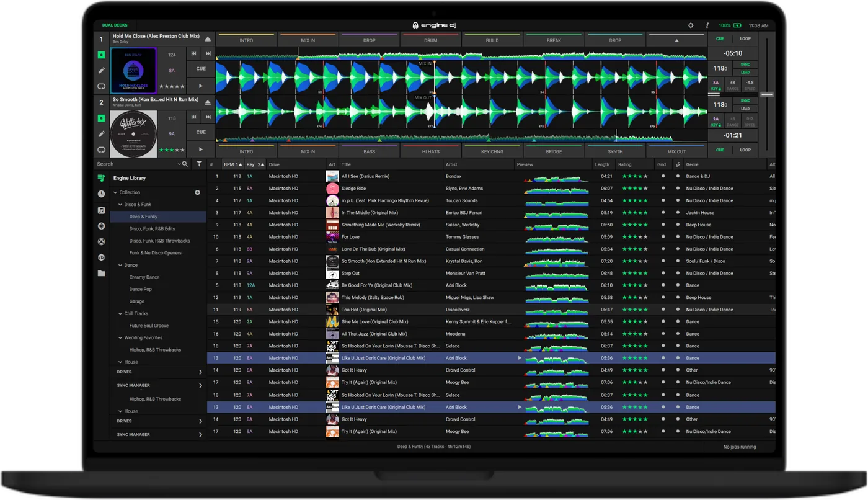868x500 pixels.
Task: Click the Hold Me Close album art
Action: [133, 70]
